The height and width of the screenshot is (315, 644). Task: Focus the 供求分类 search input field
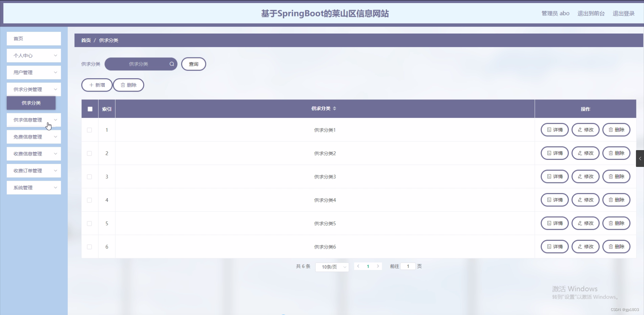pyautogui.click(x=141, y=64)
